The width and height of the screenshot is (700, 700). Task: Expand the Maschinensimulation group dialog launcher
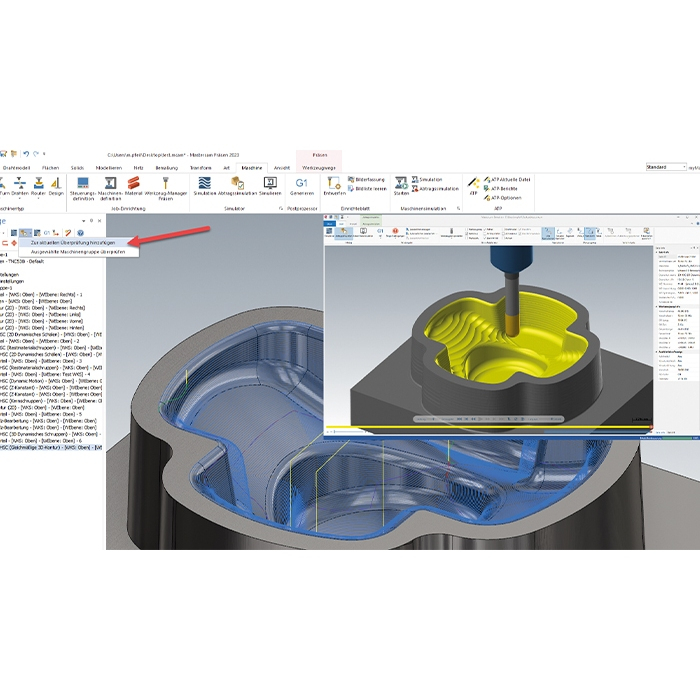[458, 208]
